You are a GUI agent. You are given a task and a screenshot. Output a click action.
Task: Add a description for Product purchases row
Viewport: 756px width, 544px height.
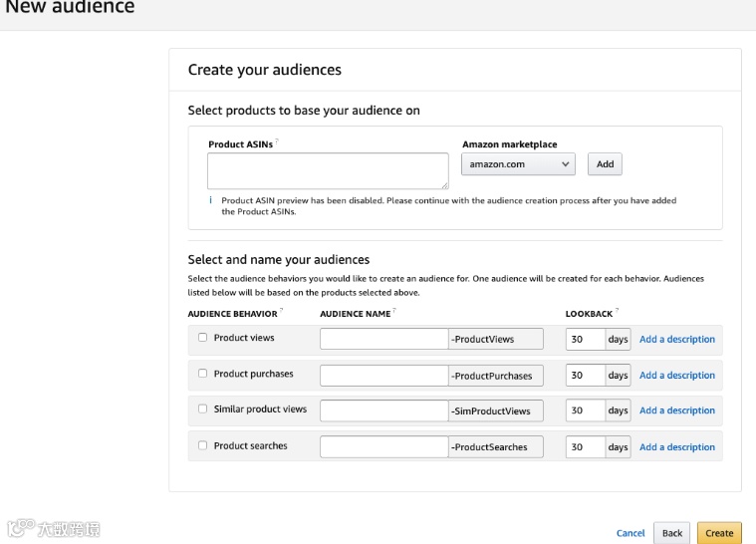coord(676,375)
